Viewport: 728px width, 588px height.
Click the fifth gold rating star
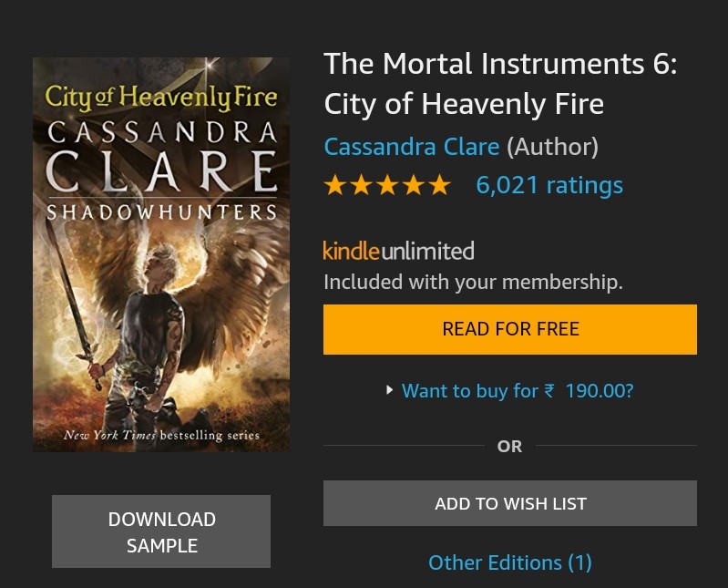coord(439,185)
